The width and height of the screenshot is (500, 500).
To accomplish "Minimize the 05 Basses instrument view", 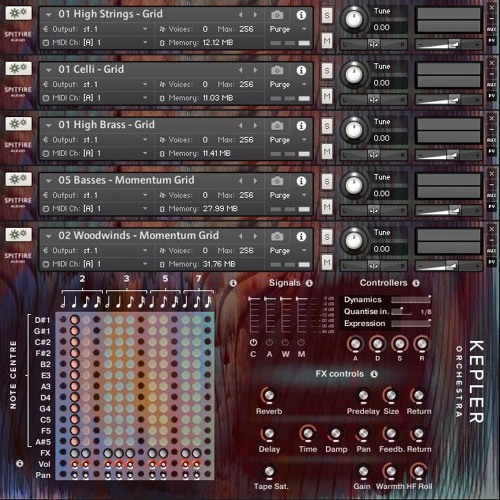I will pyautogui.click(x=492, y=184).
